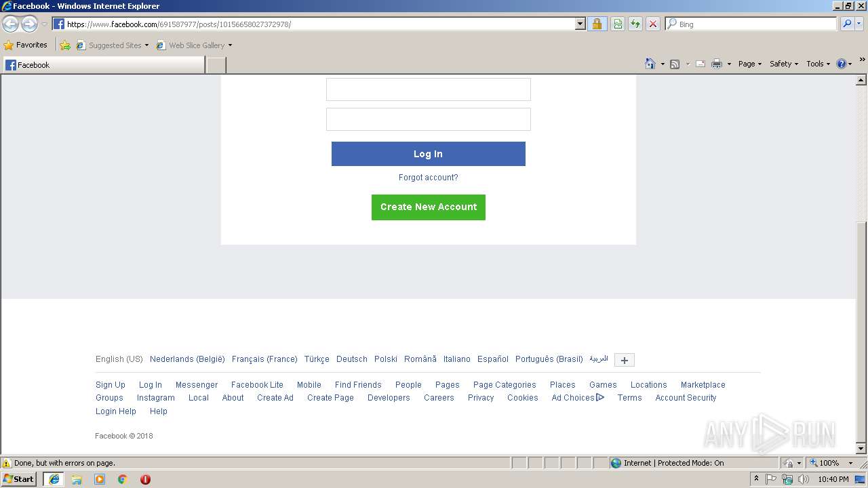Click the blue Log In button
This screenshot has height=488, width=868.
[428, 154]
